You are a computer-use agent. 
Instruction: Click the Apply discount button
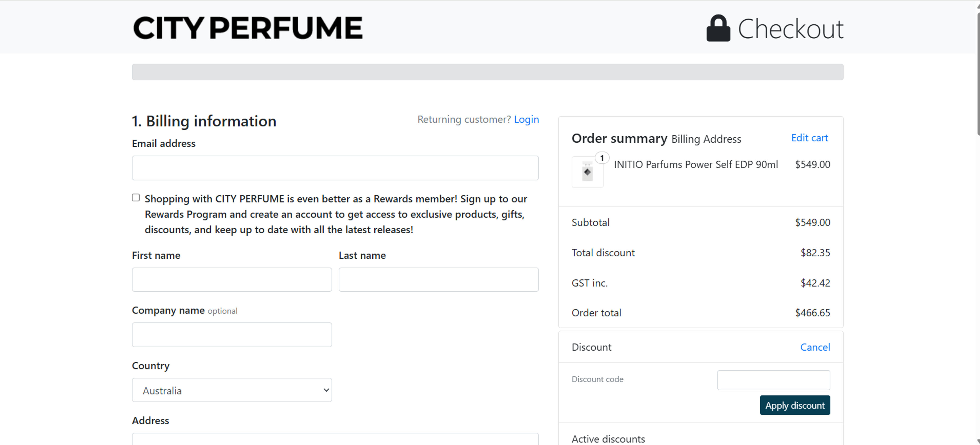point(795,405)
